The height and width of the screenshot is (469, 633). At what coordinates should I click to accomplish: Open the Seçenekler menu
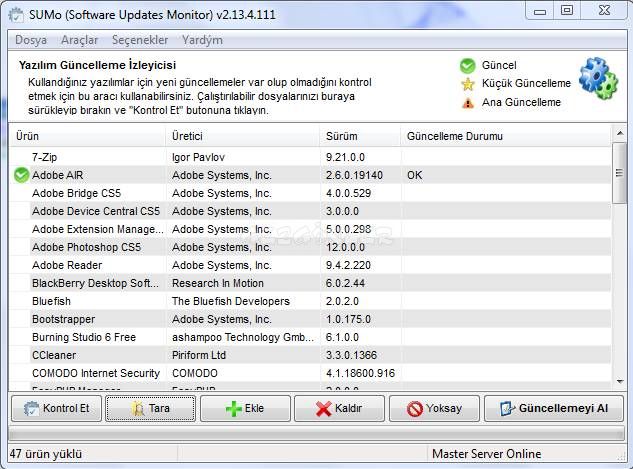(140, 40)
